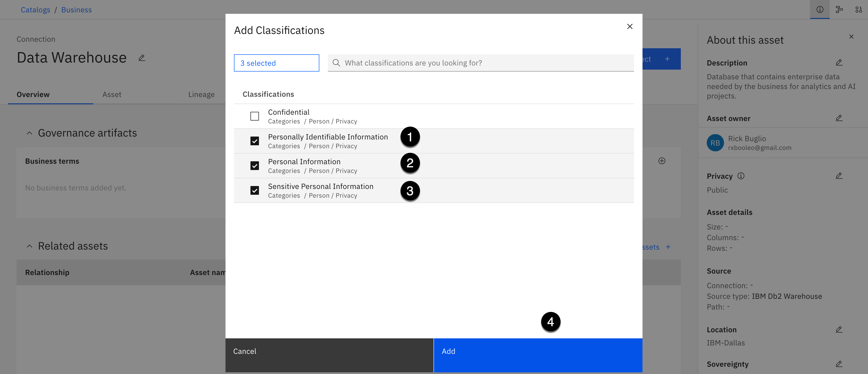Click Privacy information tooltip icon
Image resolution: width=868 pixels, height=374 pixels.
coord(741,176)
